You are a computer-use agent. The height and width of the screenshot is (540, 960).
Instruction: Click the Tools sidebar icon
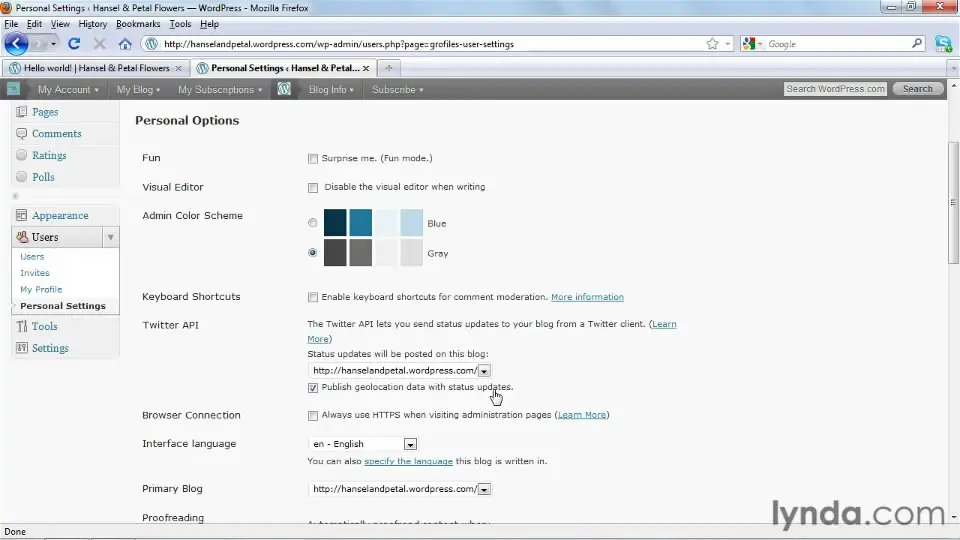(x=22, y=326)
